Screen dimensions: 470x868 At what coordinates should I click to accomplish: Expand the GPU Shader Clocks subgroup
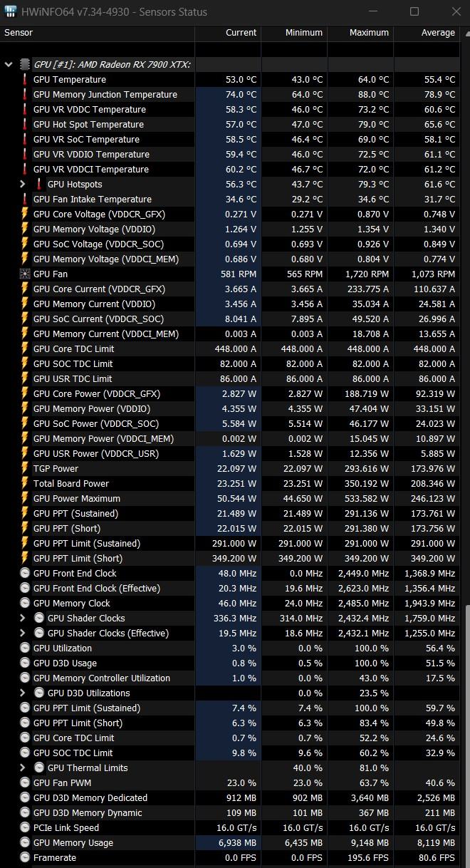pyautogui.click(x=23, y=618)
